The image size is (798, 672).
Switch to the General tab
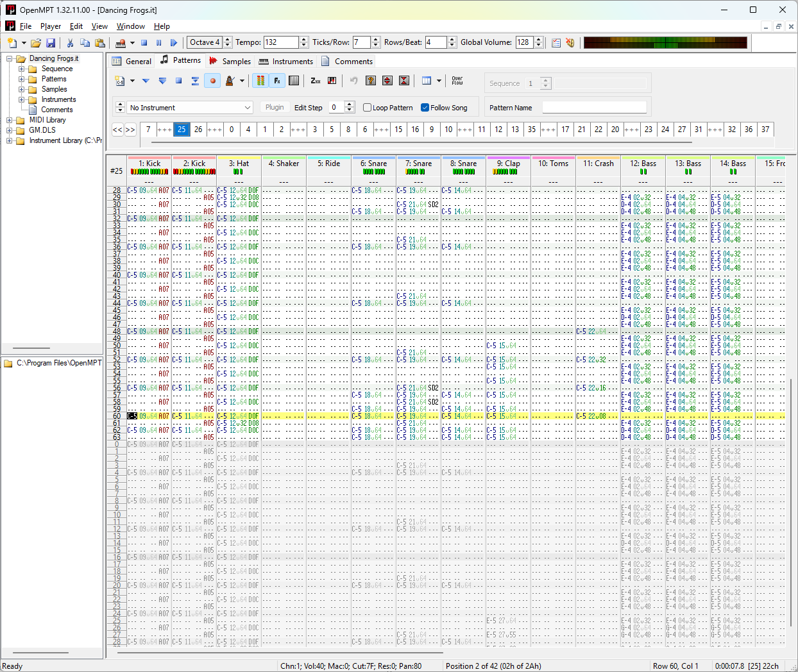tap(132, 62)
